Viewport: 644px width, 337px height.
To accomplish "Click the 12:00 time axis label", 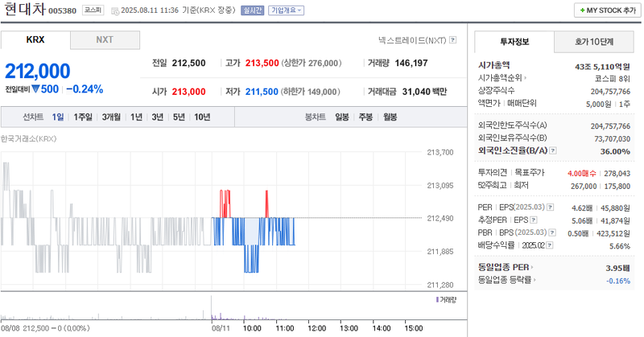I will pos(316,328).
